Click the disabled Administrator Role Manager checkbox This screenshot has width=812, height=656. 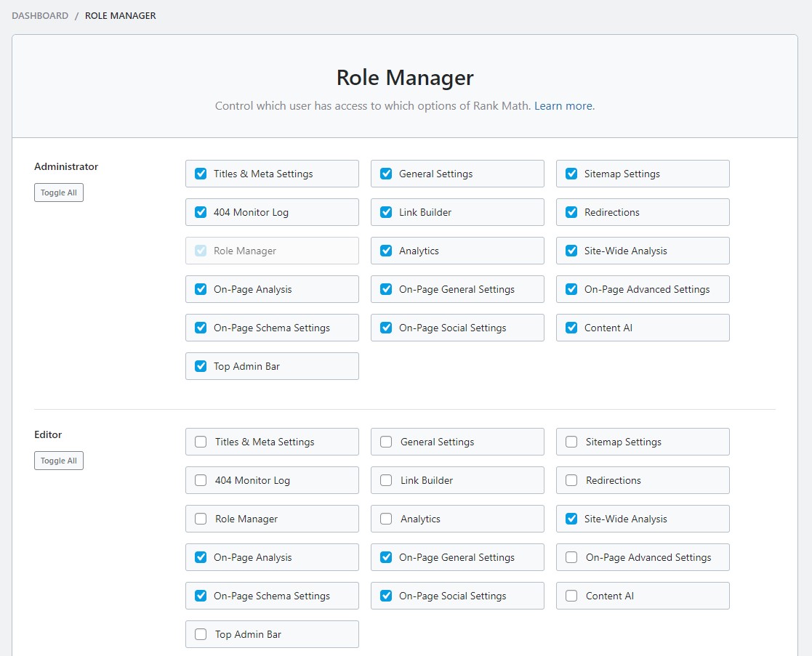[201, 251]
